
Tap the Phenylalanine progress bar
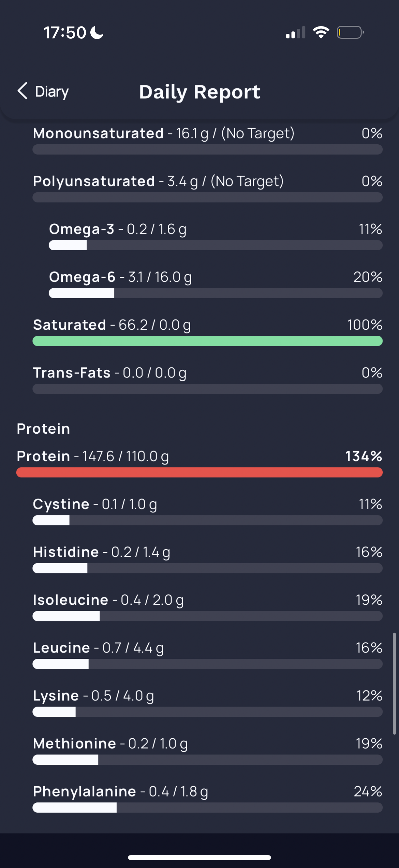(x=207, y=807)
